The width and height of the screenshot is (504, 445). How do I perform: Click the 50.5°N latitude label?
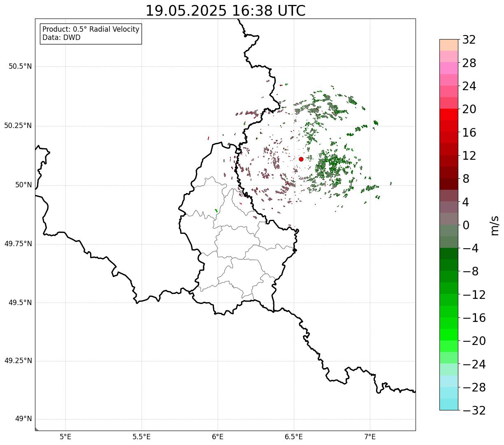pos(20,66)
